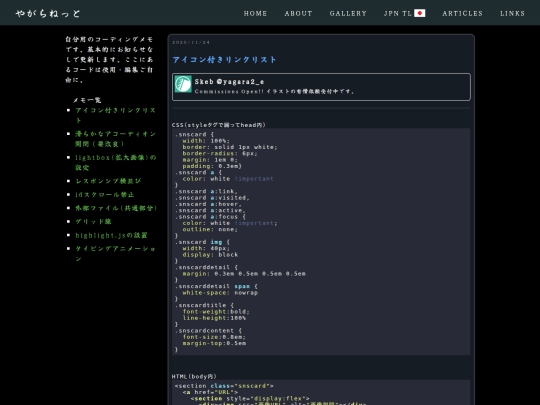Click the .snscard selector code line
Image resolution: width=540 pixels, height=405 pixels.
(x=194, y=134)
